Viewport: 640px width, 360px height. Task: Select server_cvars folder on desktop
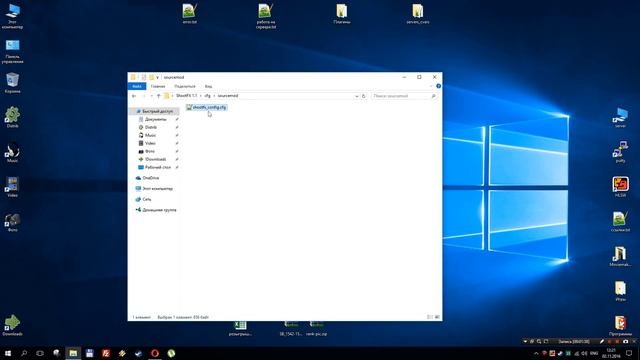(418, 13)
